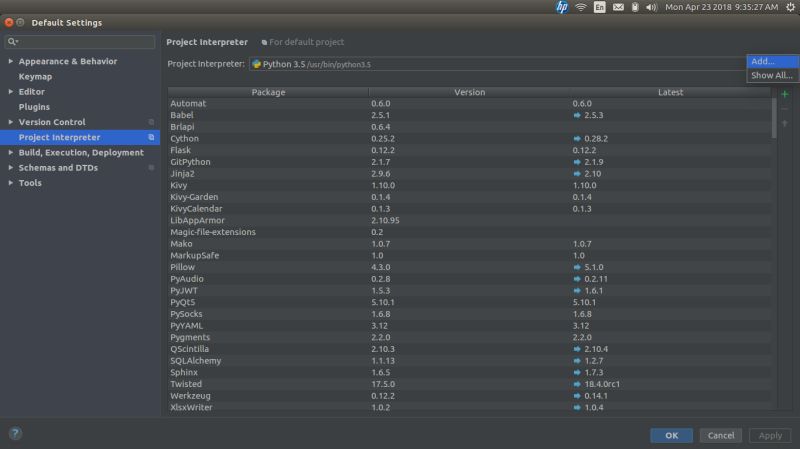The image size is (800, 449).
Task: Click the project-level icon beside Version Control
Action: 151,122
